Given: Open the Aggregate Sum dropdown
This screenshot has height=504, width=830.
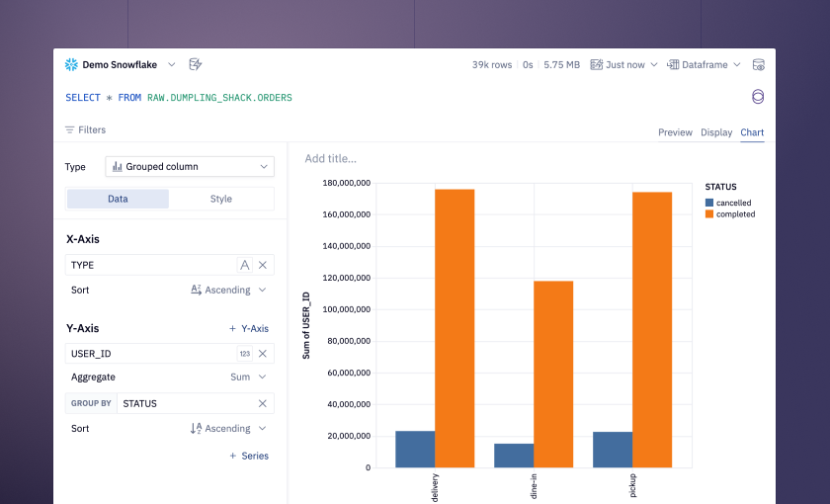Looking at the screenshot, I should 248,377.
